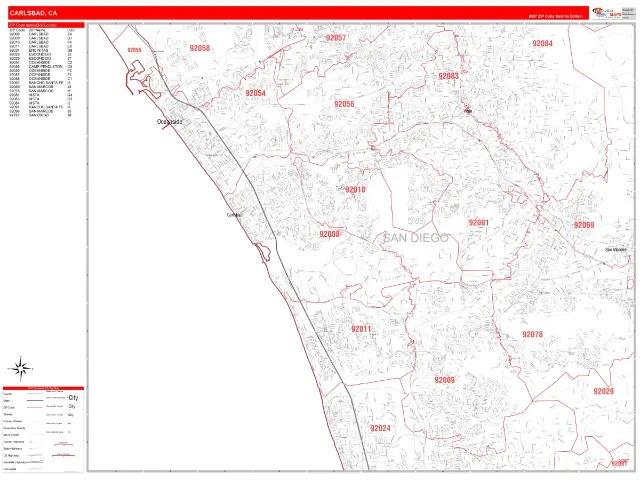Click the San Marcos city label
The width and height of the screenshot is (640, 480).
[616, 249]
